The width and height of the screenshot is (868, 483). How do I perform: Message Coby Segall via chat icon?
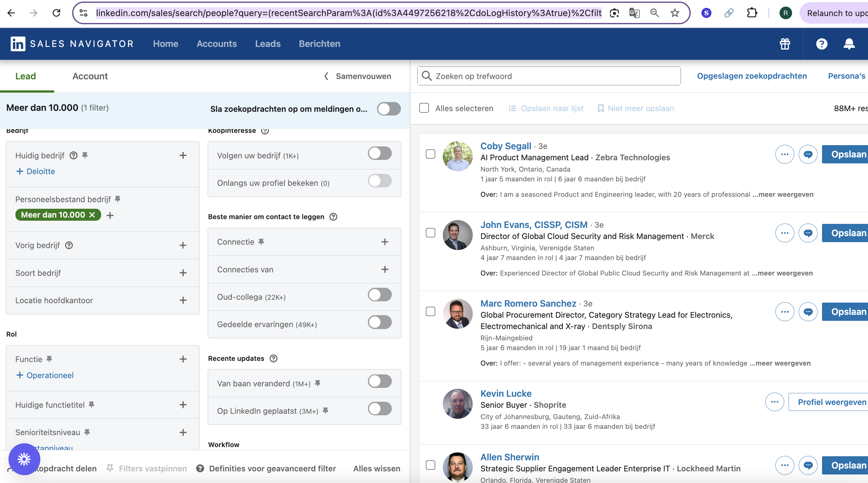coord(808,154)
